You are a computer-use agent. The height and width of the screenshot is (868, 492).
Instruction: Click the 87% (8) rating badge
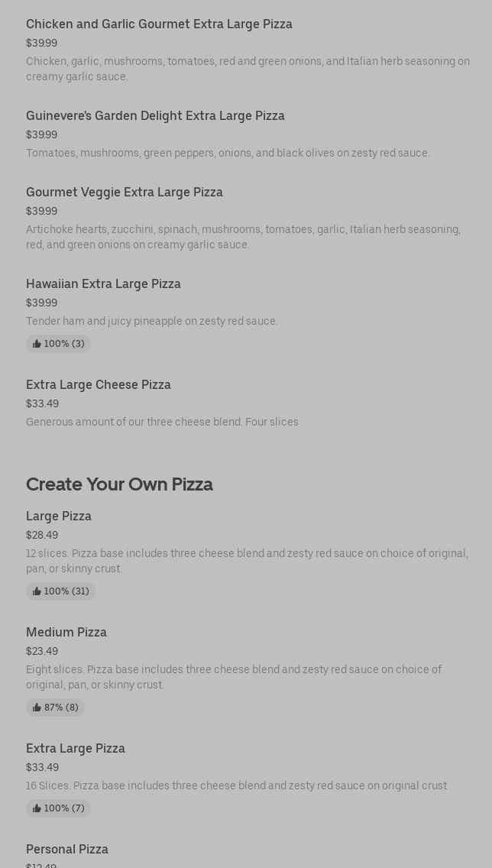tap(56, 708)
